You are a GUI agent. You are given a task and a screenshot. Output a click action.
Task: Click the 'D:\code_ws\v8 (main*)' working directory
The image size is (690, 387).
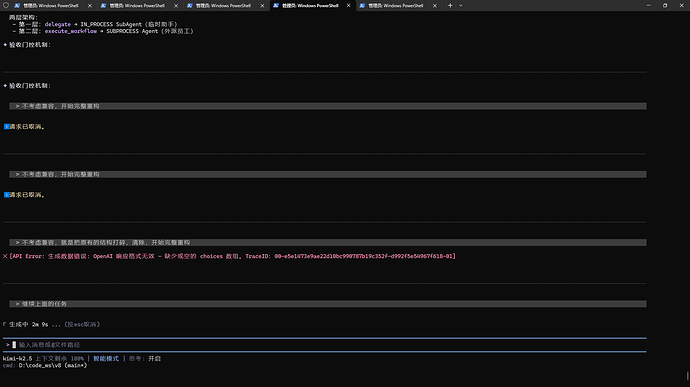53,365
